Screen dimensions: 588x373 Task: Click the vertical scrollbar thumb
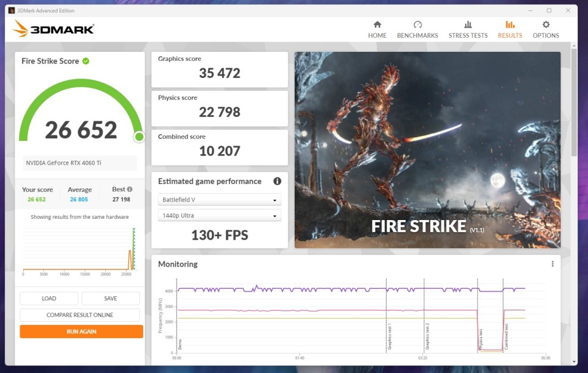pos(574,102)
